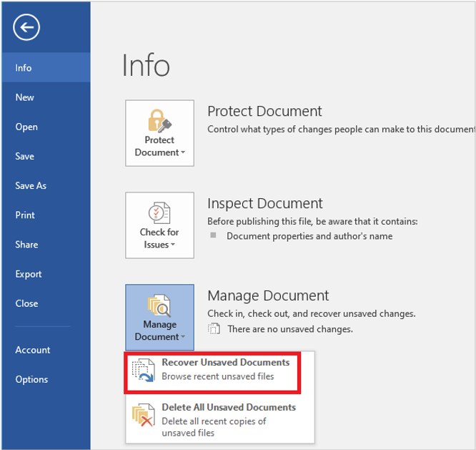Click 'There are no unsaved changes.' text
This screenshot has height=450, width=476.
click(x=290, y=329)
